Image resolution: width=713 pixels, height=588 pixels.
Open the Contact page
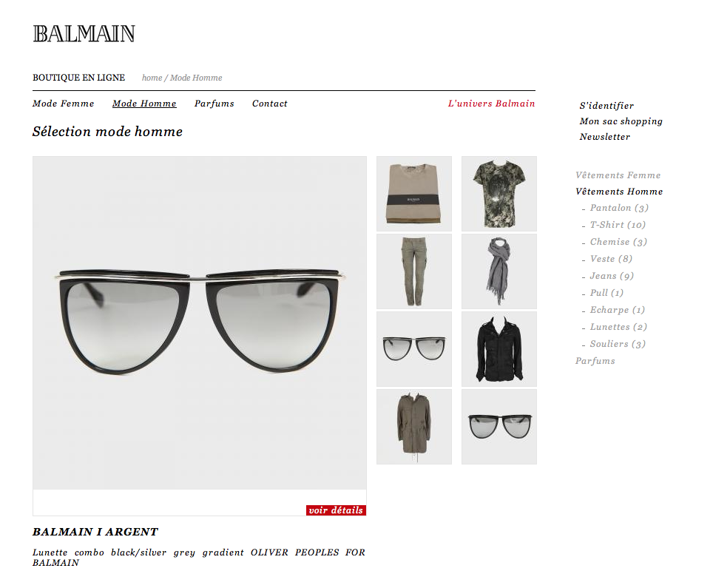[270, 104]
